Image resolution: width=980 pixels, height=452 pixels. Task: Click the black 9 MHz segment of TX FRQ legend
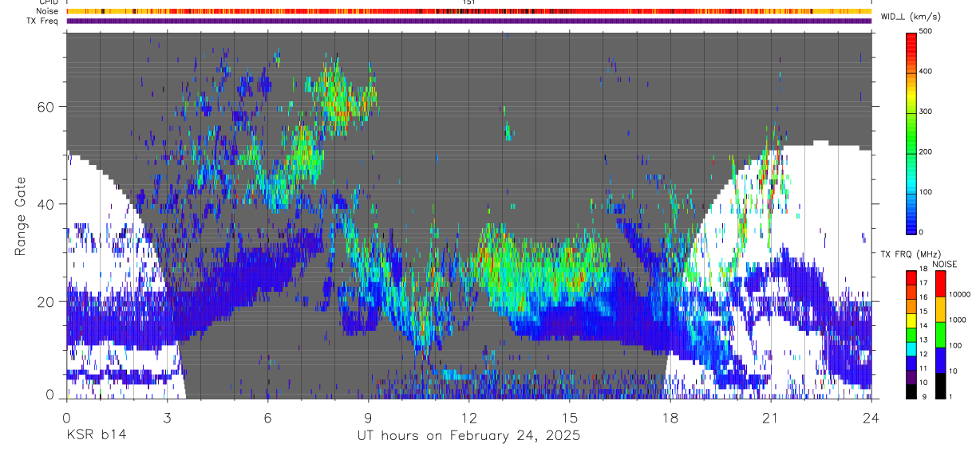click(912, 391)
